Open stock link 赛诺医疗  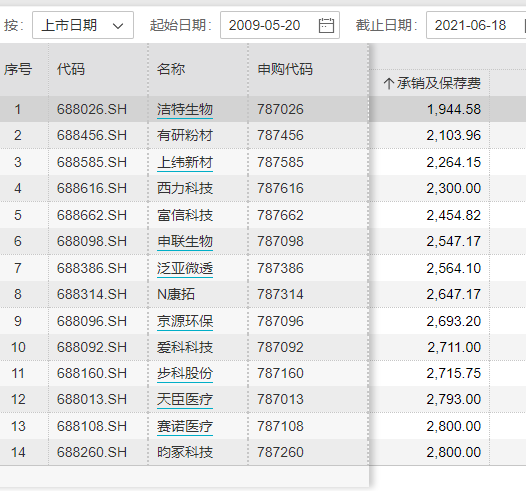coord(185,426)
